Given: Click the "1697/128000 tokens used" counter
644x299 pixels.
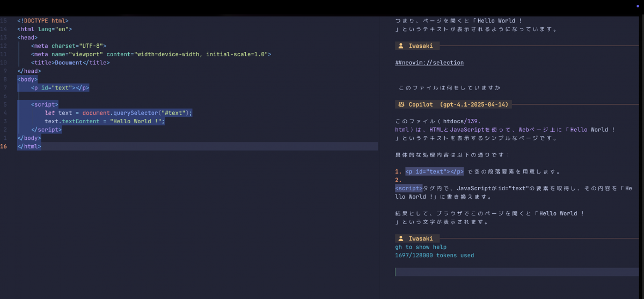Looking at the screenshot, I should pyautogui.click(x=434, y=256).
